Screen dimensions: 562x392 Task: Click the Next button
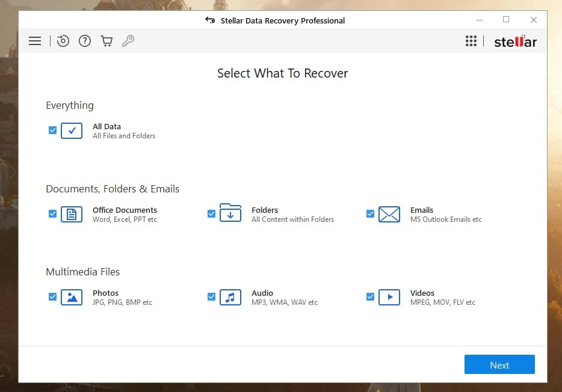pyautogui.click(x=499, y=364)
